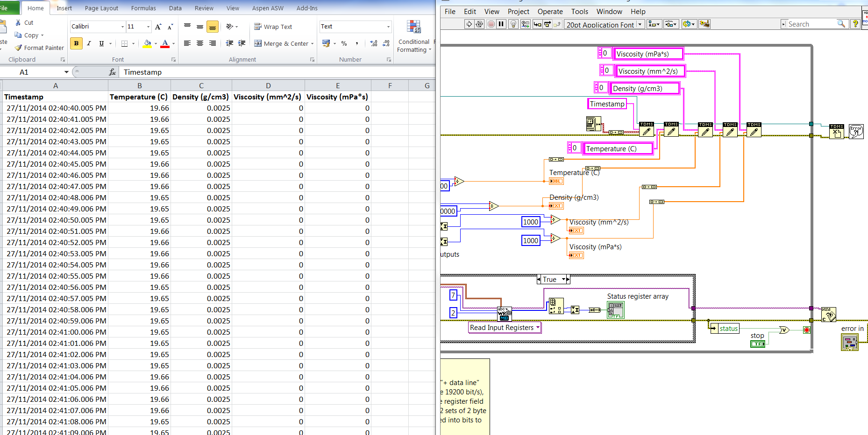Switch to the Formulas tab

(x=143, y=8)
